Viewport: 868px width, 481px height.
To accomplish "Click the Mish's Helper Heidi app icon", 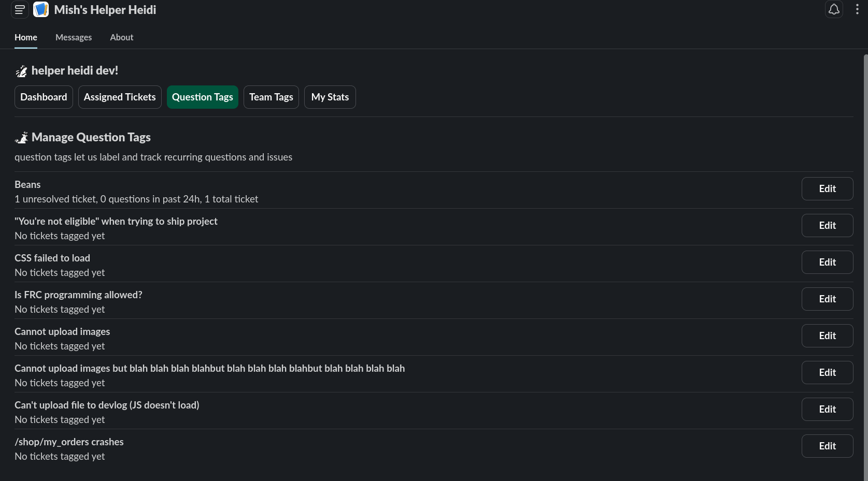I will pyautogui.click(x=41, y=10).
